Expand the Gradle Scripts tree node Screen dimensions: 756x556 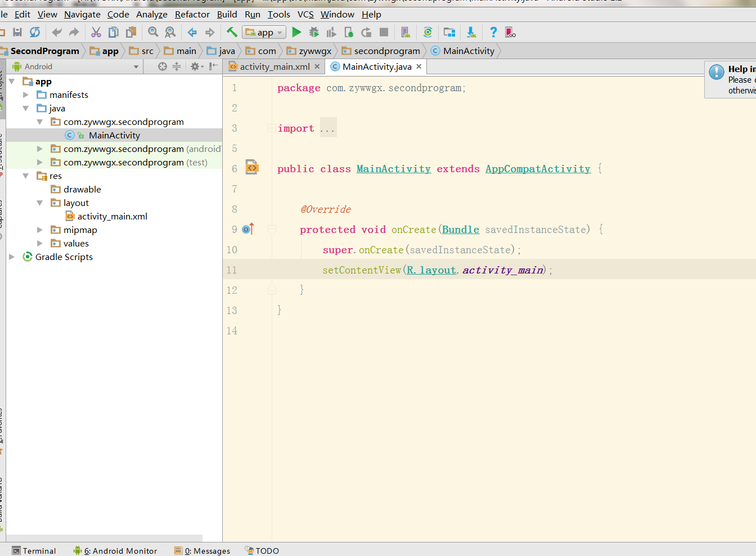12,257
